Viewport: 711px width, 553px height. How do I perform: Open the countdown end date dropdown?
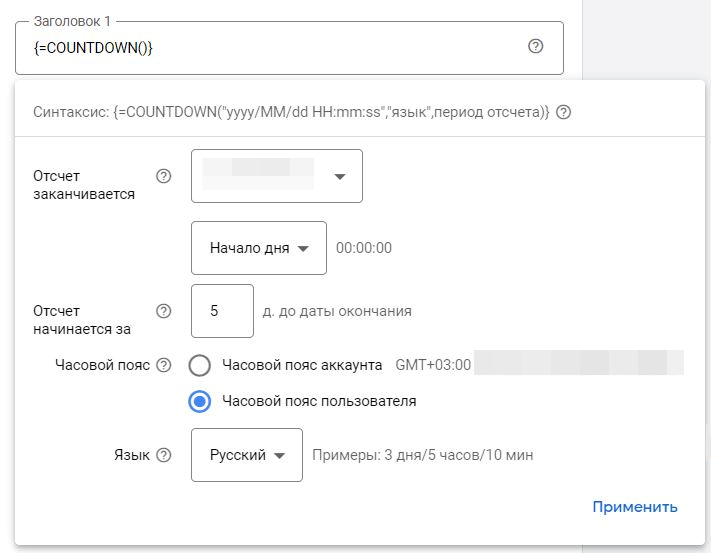pos(276,176)
